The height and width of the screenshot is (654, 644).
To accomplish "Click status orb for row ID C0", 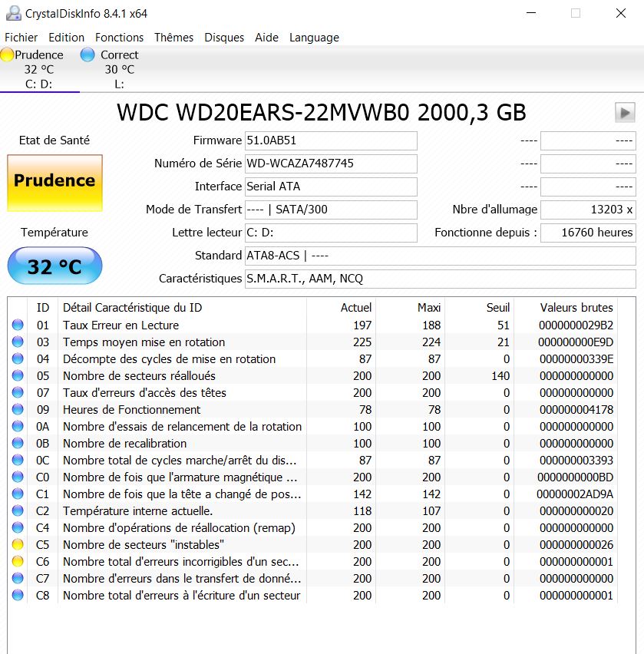I will pyautogui.click(x=18, y=477).
